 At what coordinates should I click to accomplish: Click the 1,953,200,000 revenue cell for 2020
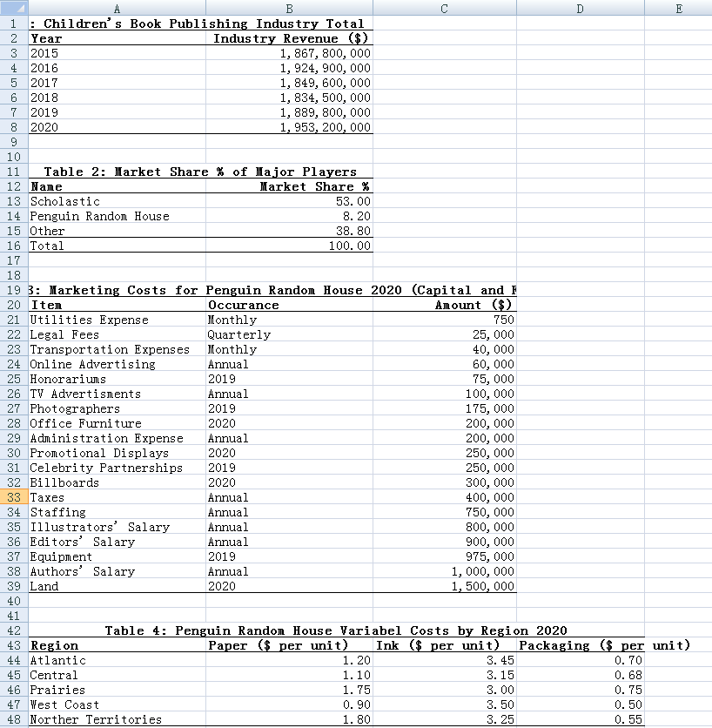pos(289,127)
